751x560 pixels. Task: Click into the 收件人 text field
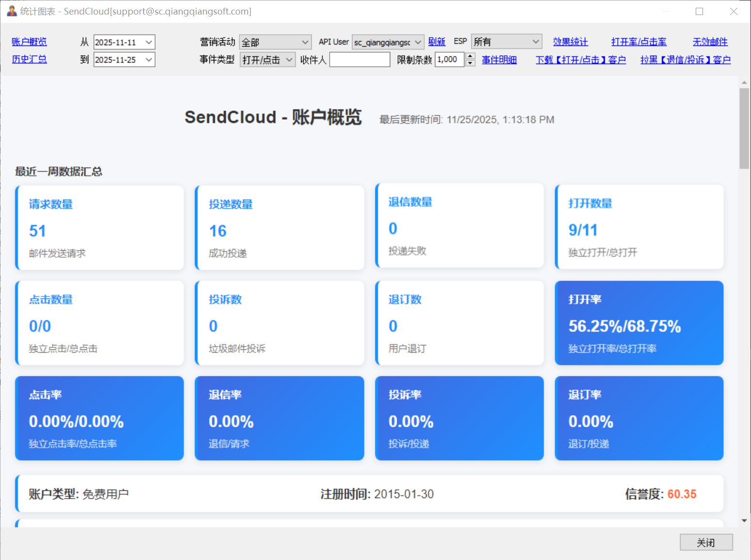(x=359, y=60)
